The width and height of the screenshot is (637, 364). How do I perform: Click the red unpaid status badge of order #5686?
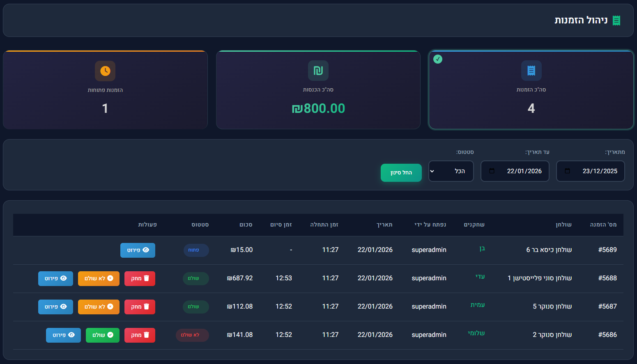192,335
